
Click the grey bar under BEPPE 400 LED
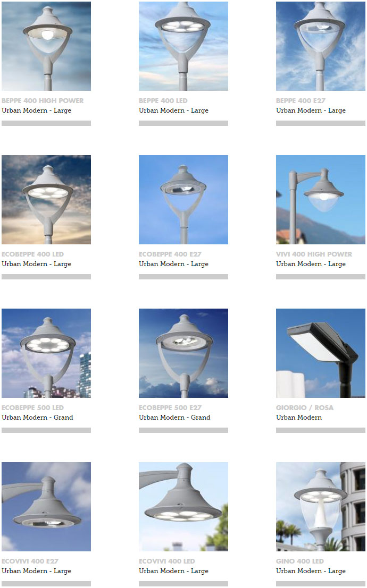183,123
